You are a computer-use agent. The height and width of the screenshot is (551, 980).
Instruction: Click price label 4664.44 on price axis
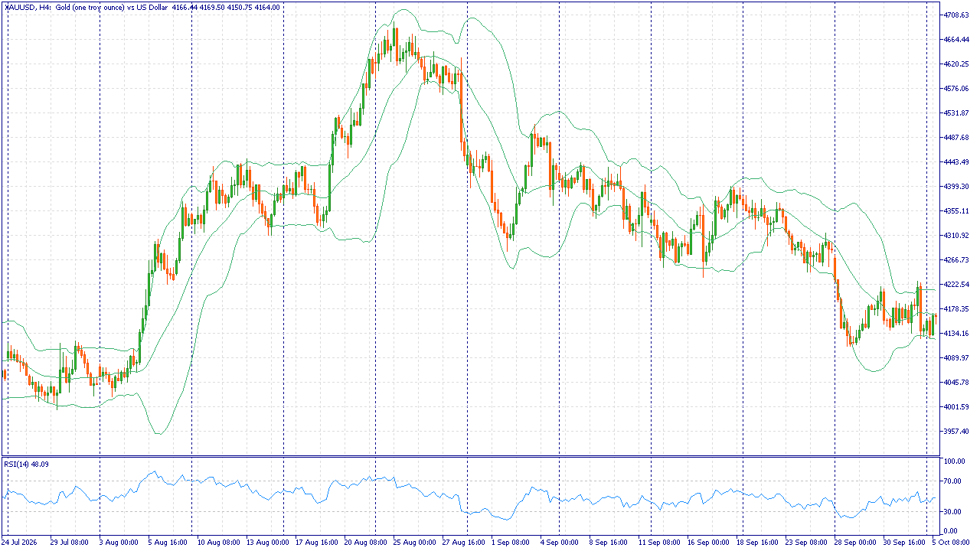tap(957, 39)
